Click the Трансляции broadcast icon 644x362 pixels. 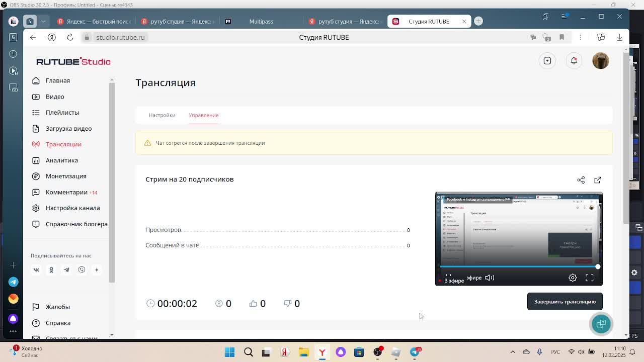[36, 144]
